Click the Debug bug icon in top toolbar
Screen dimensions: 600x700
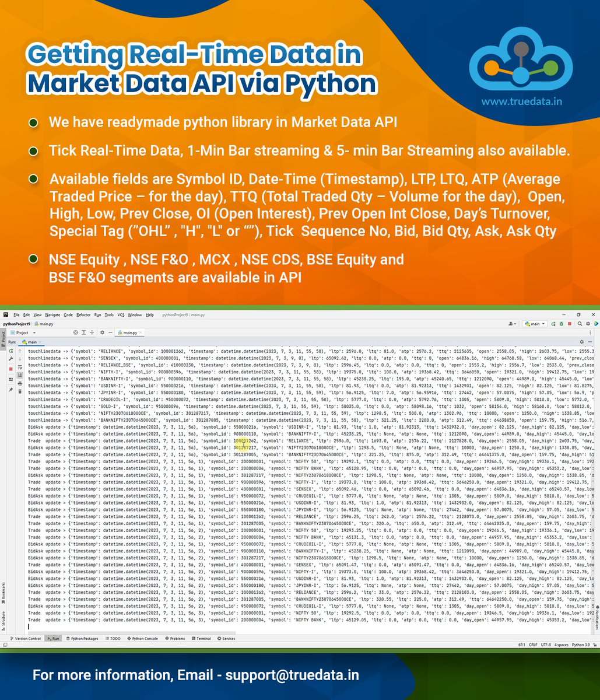click(x=562, y=324)
